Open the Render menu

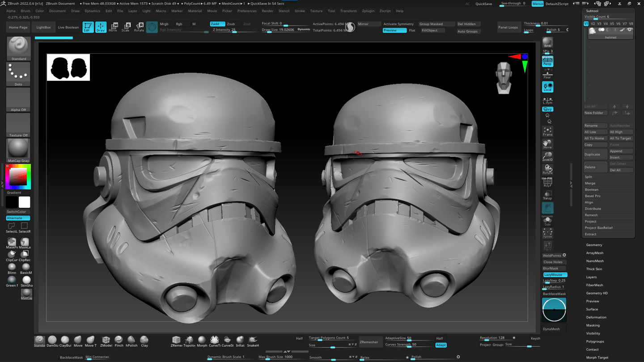(x=267, y=11)
